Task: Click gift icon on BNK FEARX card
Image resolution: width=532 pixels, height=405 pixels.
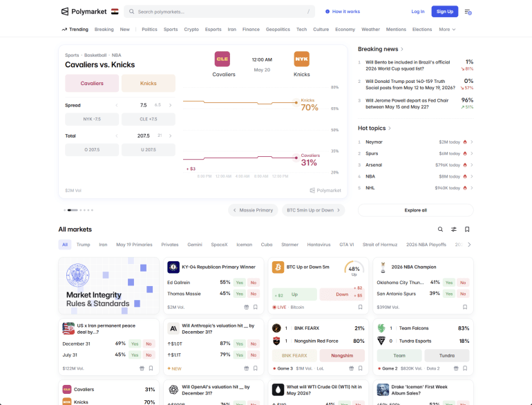Action: click(x=352, y=368)
